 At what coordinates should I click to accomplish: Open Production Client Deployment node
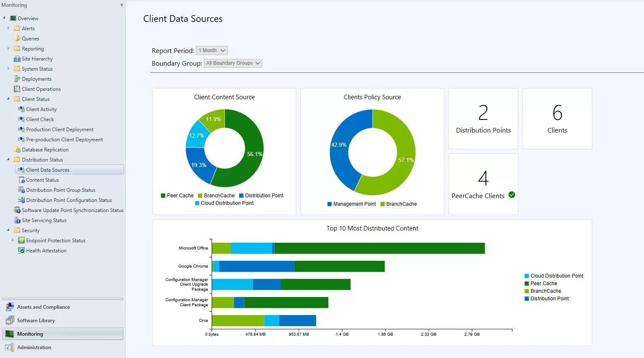point(60,130)
